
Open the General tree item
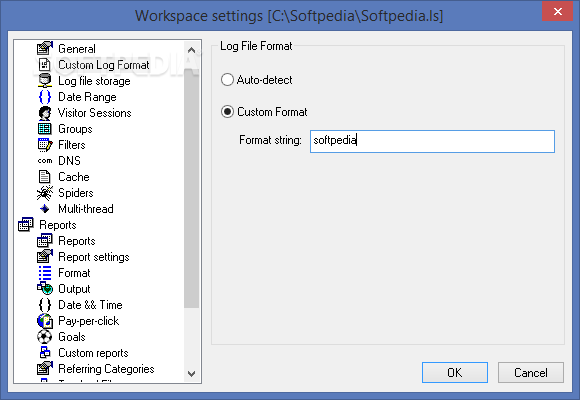pyautogui.click(x=77, y=48)
